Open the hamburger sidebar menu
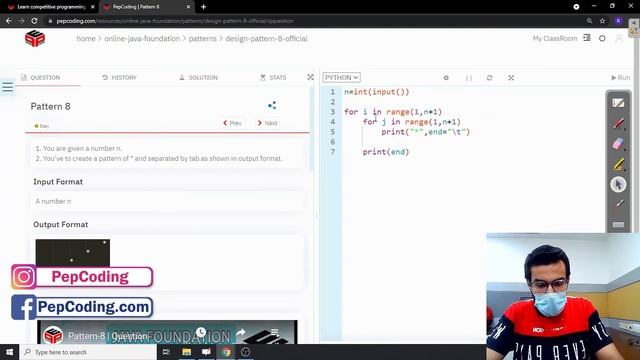The width and height of the screenshot is (640, 360). tap(8, 87)
